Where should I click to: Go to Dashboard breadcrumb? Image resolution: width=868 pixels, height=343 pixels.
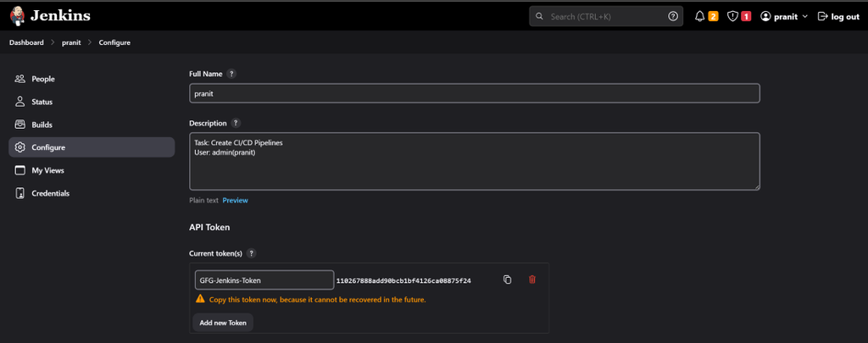pyautogui.click(x=26, y=42)
